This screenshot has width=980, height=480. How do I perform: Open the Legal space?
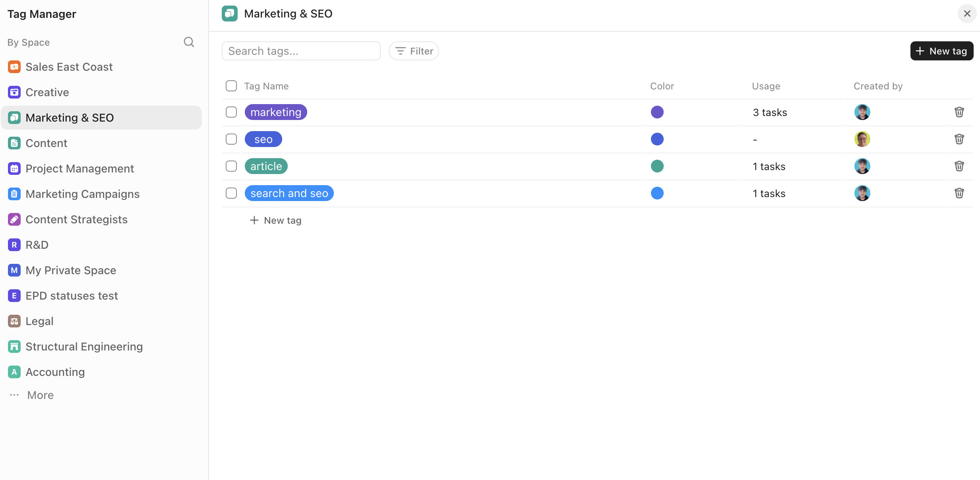[101, 321]
